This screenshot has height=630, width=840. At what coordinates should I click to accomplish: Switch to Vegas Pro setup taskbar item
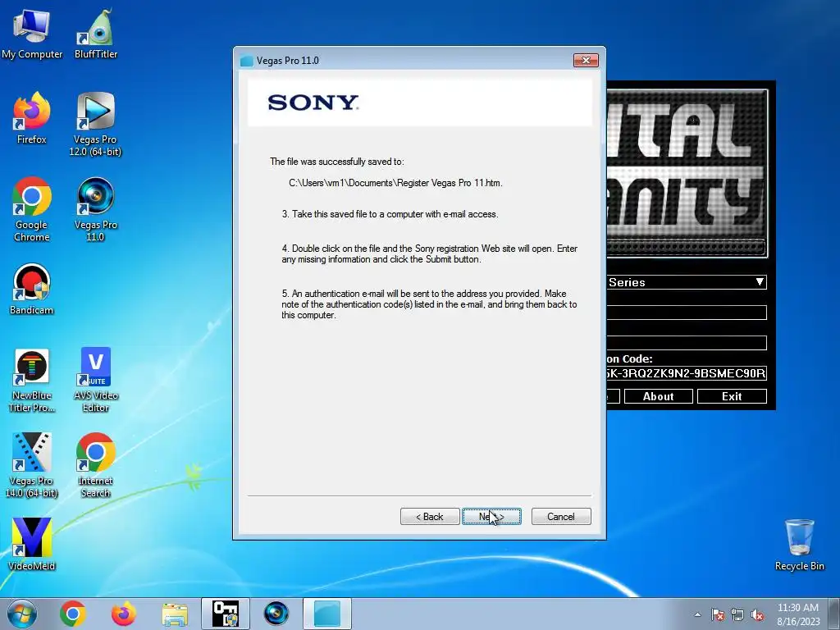pyautogui.click(x=327, y=614)
